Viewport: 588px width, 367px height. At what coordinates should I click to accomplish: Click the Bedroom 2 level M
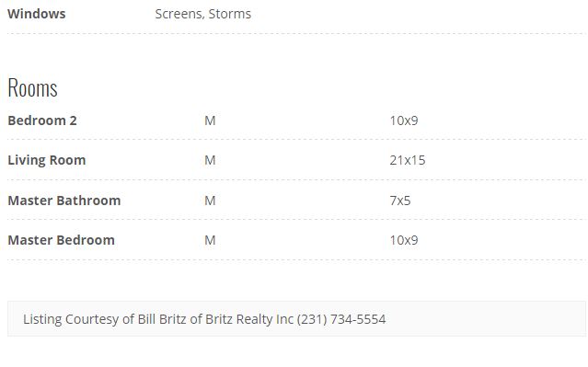(x=210, y=120)
